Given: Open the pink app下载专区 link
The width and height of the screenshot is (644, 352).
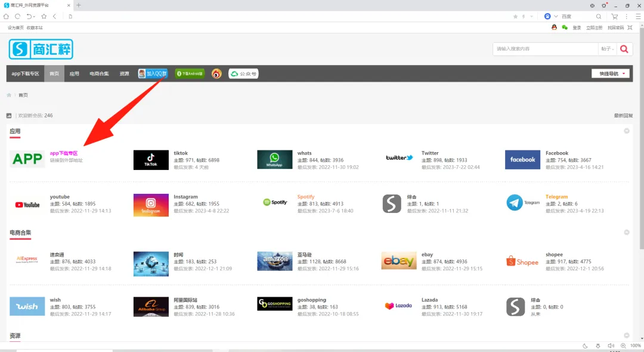Looking at the screenshot, I should click(64, 153).
